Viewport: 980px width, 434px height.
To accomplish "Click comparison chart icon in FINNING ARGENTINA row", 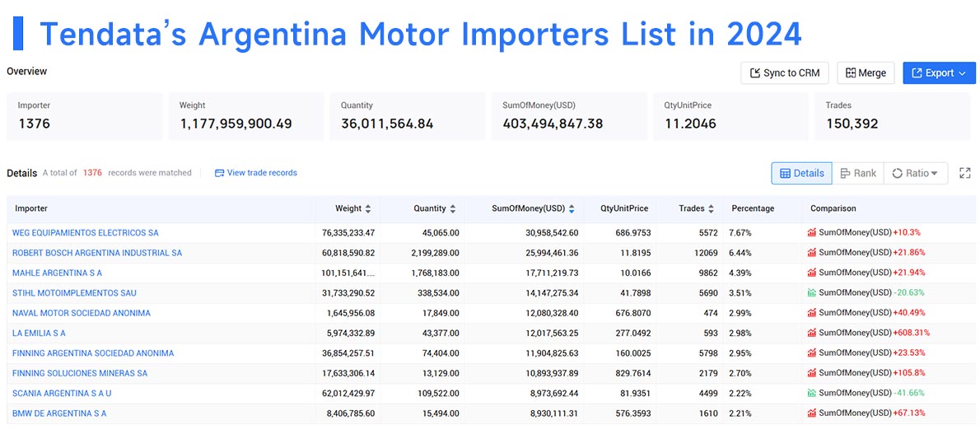I will [812, 352].
